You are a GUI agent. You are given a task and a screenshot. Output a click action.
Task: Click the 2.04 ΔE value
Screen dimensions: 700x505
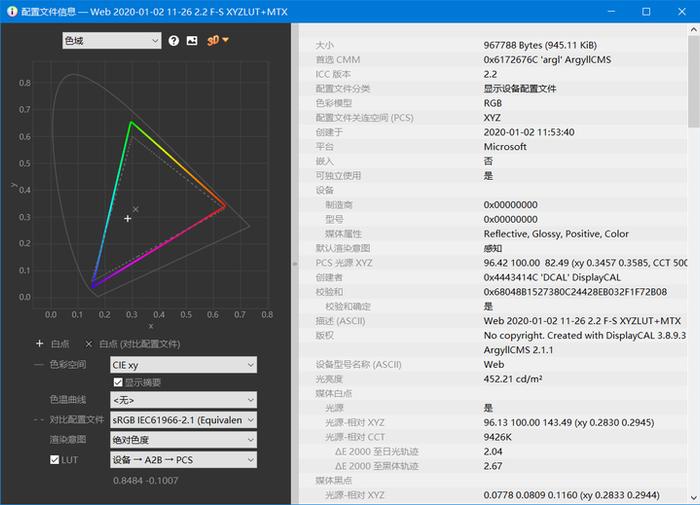[493, 451]
